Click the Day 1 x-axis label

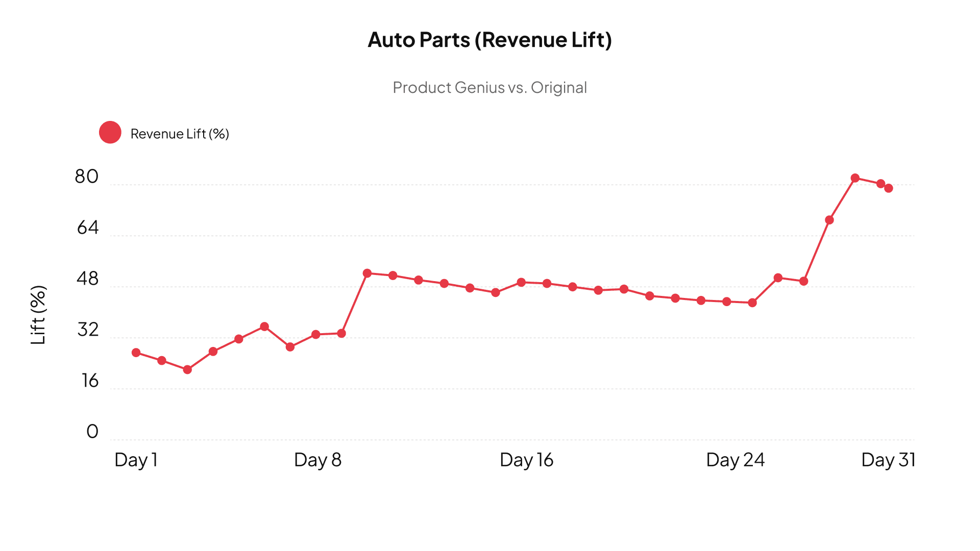tap(136, 460)
